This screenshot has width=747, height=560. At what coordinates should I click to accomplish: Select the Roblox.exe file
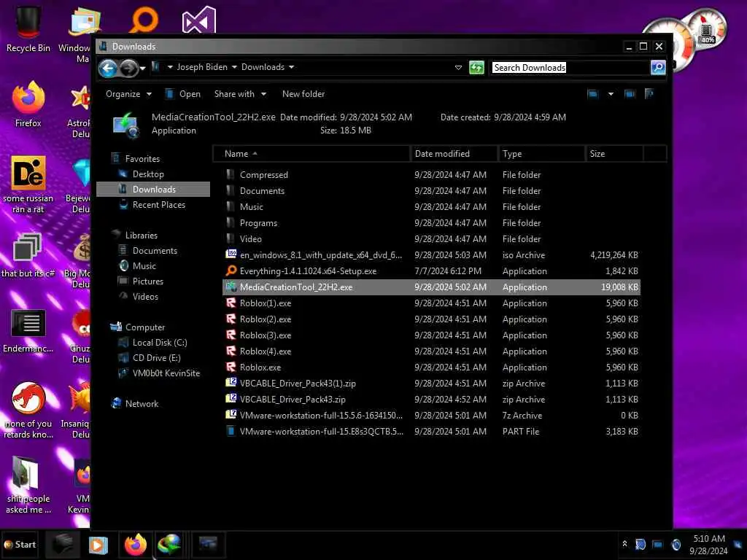tap(432, 367)
